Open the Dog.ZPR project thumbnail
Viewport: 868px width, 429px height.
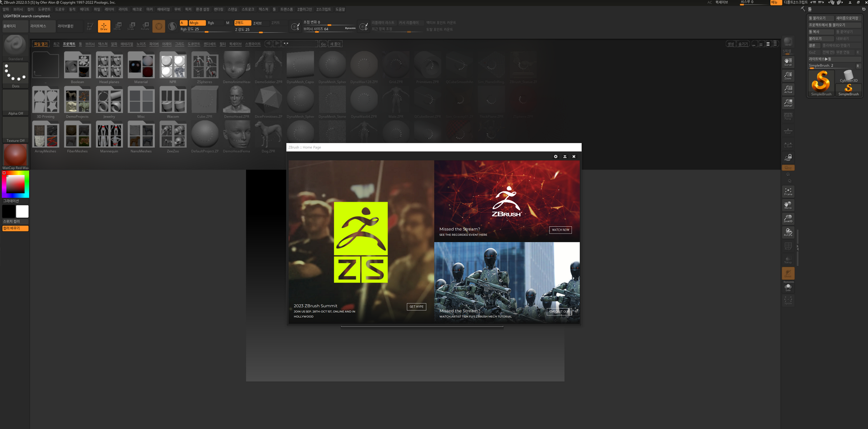click(x=268, y=137)
